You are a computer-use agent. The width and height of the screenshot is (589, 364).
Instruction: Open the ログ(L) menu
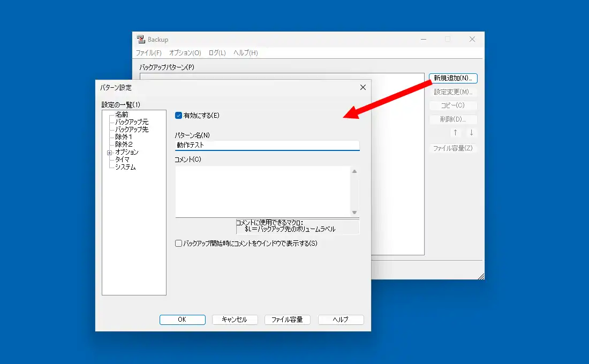[217, 53]
